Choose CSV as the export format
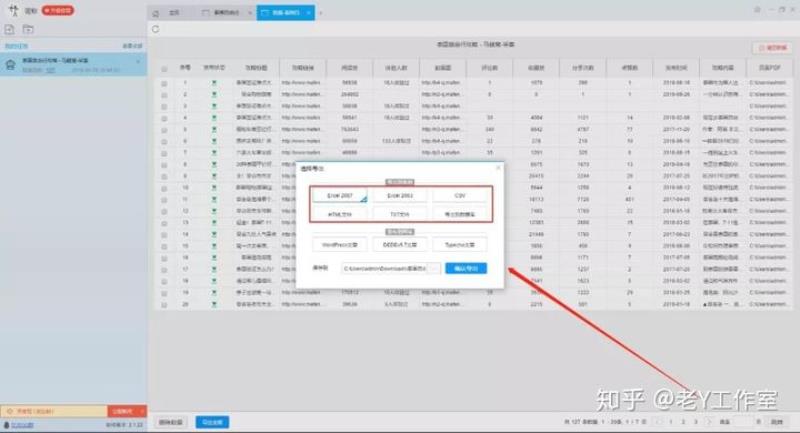The image size is (800, 433). pyautogui.click(x=460, y=197)
